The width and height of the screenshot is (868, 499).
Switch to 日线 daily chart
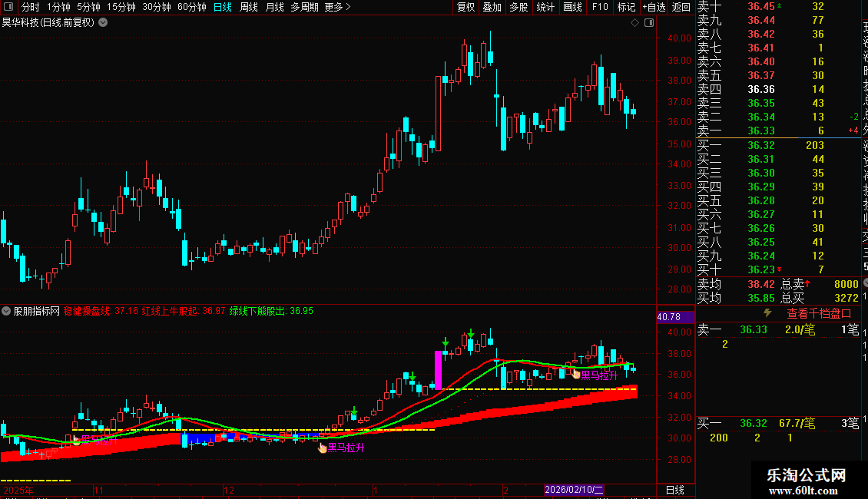pyautogui.click(x=223, y=7)
